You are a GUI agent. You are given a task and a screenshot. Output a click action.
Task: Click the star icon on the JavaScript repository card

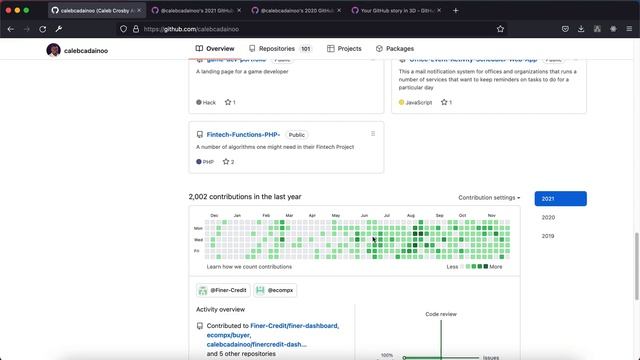(x=444, y=102)
